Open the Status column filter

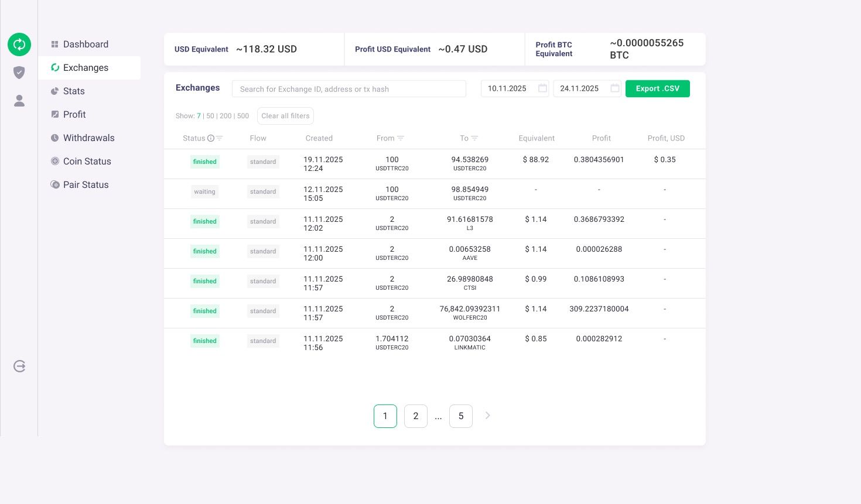click(x=219, y=139)
